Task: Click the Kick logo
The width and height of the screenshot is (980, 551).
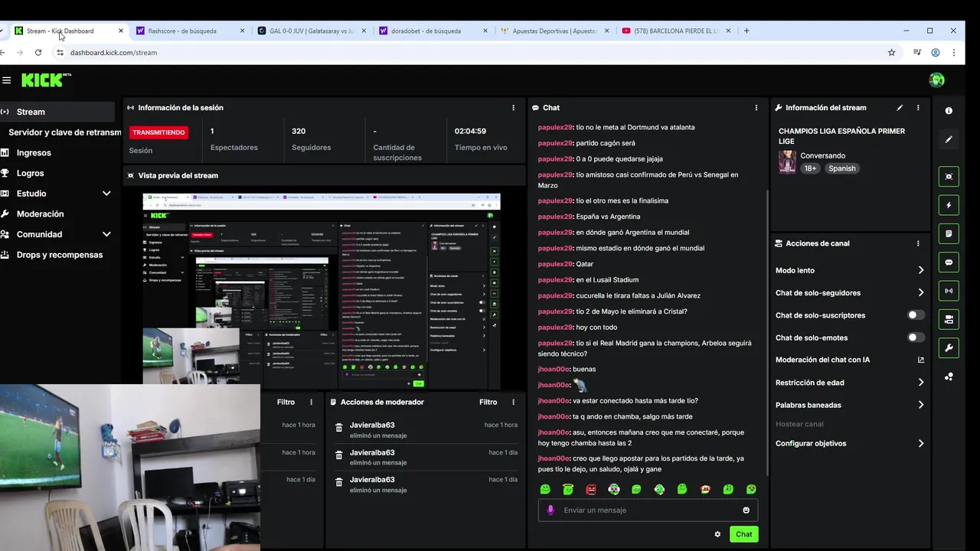Action: tap(46, 80)
